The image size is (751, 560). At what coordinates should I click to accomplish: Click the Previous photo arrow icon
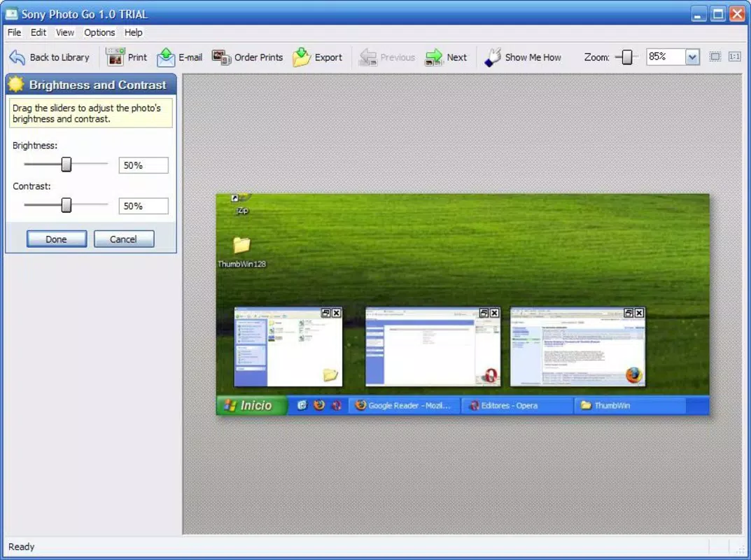click(368, 57)
